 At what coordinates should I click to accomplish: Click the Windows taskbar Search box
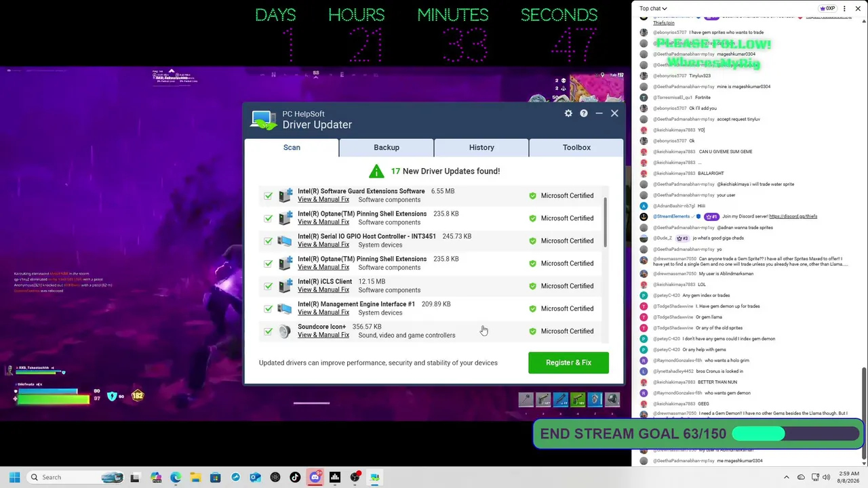point(75,477)
